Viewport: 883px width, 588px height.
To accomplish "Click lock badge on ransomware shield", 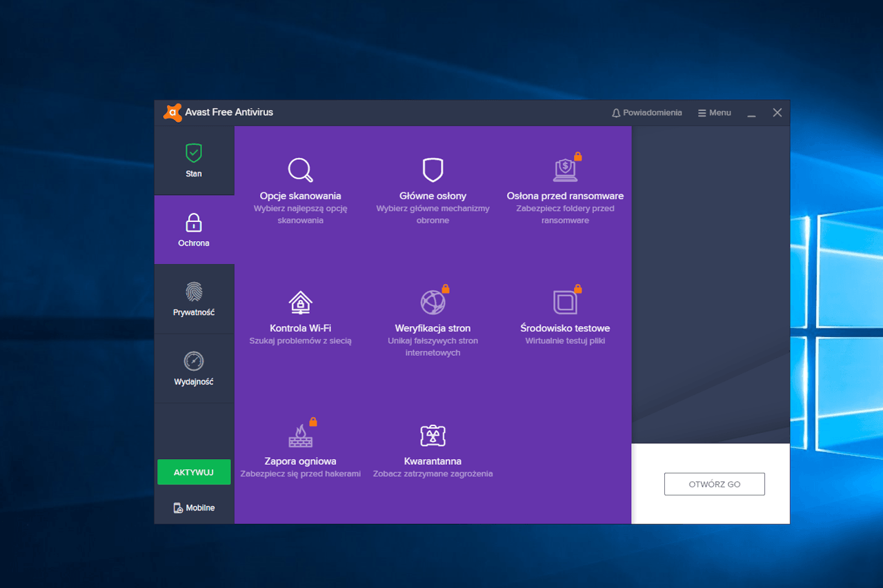I will pos(578,156).
